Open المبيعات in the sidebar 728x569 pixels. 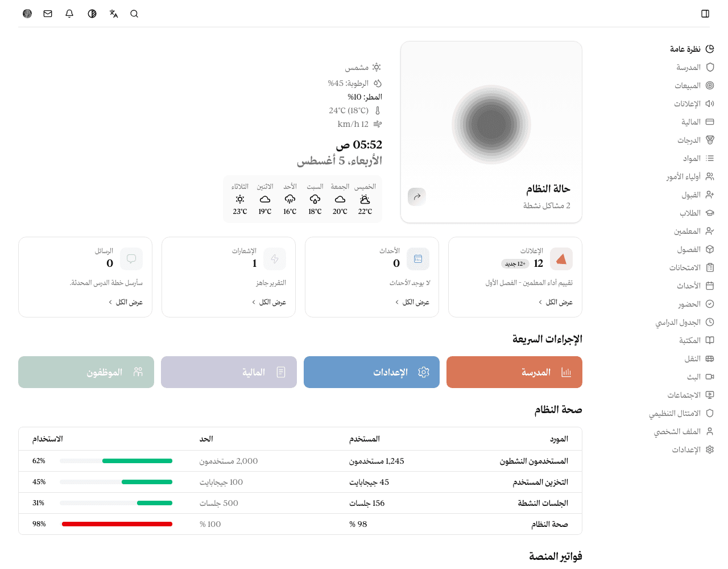click(x=694, y=85)
